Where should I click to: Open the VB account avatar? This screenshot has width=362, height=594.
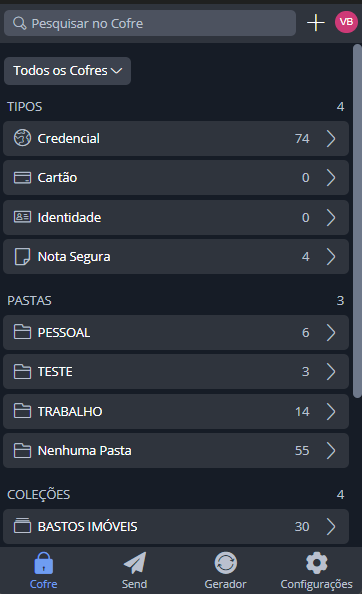pos(346,22)
